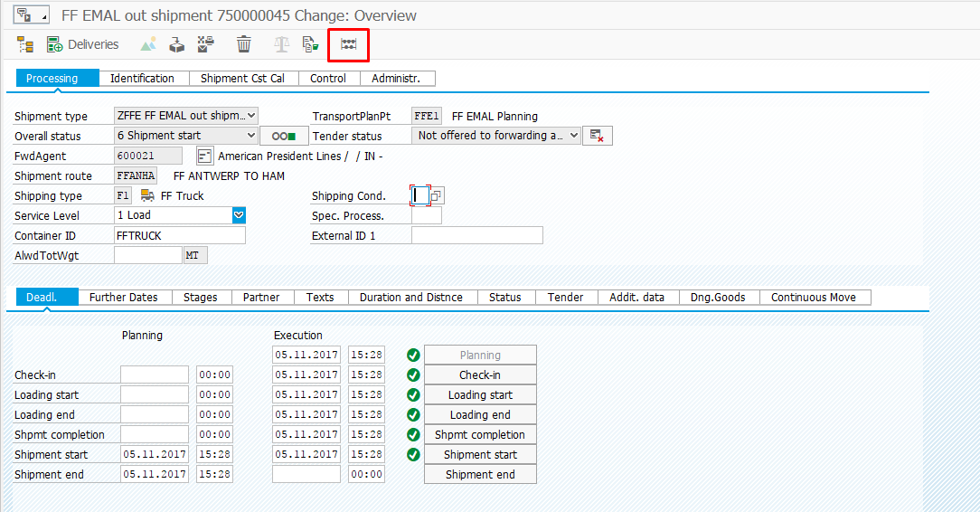980x512 pixels.
Task: Click green check next to Loading start
Action: click(413, 395)
